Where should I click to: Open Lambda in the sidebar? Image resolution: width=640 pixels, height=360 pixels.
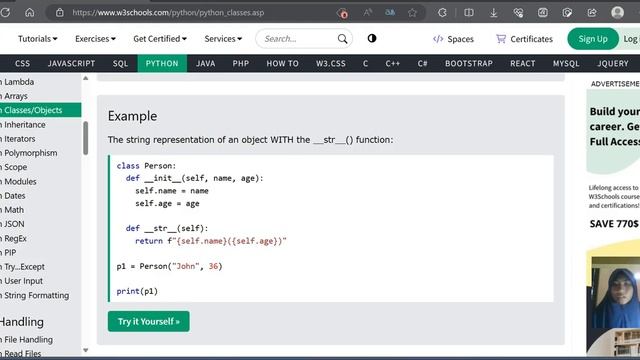click(x=40, y=82)
